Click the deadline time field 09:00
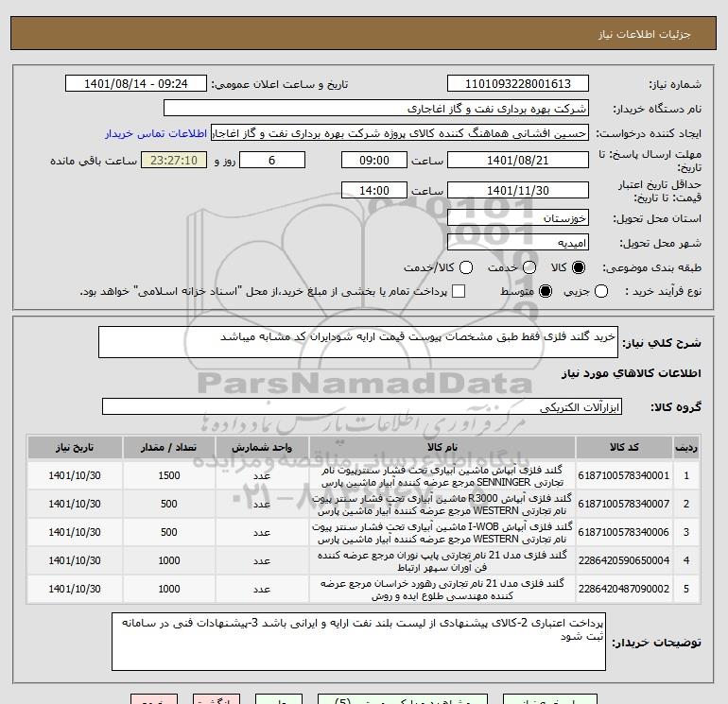The width and height of the screenshot is (728, 704). pyautogui.click(x=374, y=160)
